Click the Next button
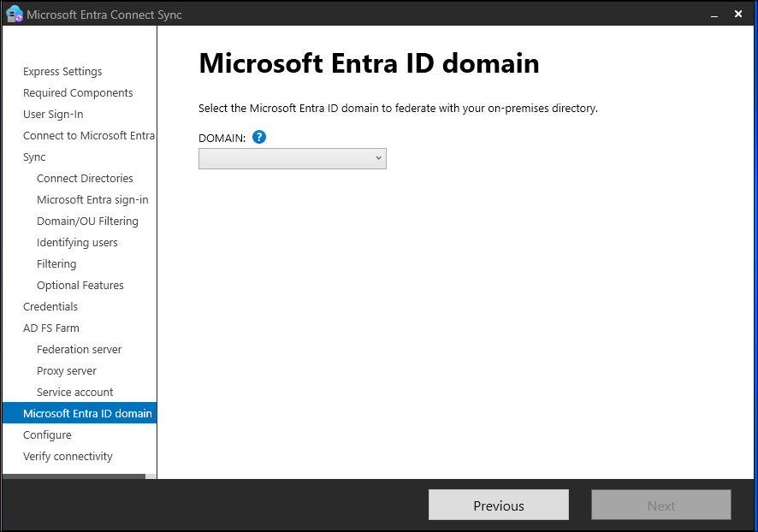 [660, 505]
